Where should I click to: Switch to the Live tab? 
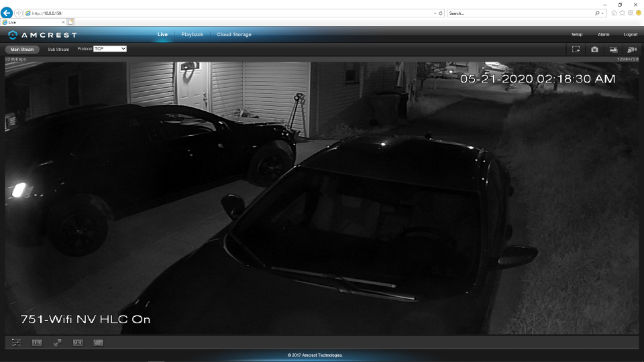point(162,34)
